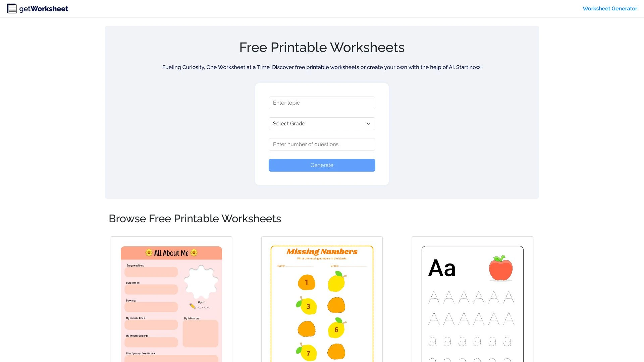This screenshot has width=644, height=362.
Task: Click the getWorksheet home navigation icon
Action: [x=11, y=8]
